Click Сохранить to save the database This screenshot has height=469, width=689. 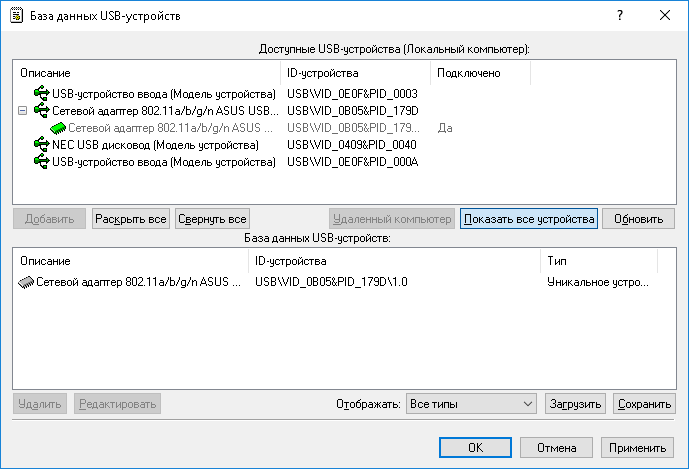(x=644, y=404)
